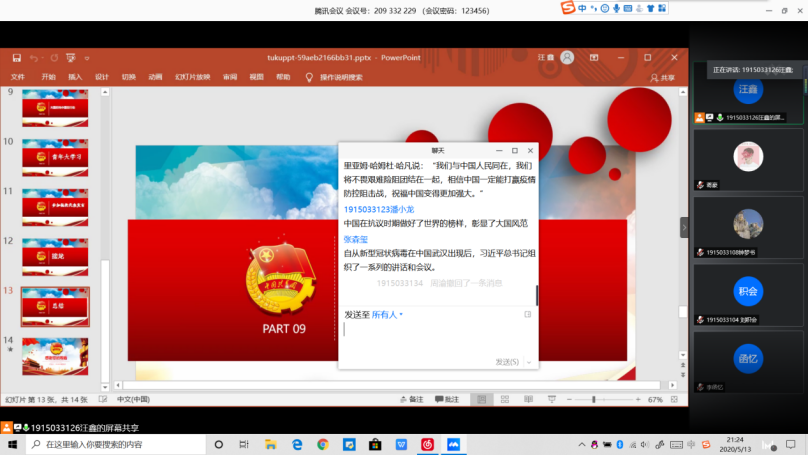Open the 帮助 ribbon tab
The image size is (808, 455).
pos(283,77)
